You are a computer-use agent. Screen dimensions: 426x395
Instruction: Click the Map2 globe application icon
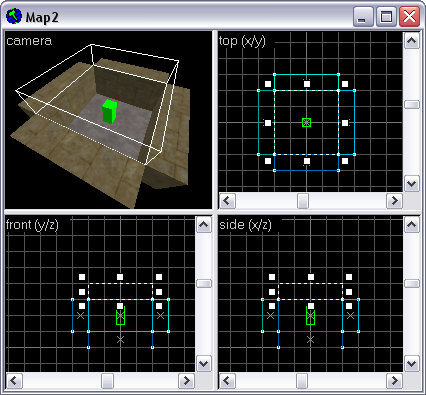click(14, 16)
